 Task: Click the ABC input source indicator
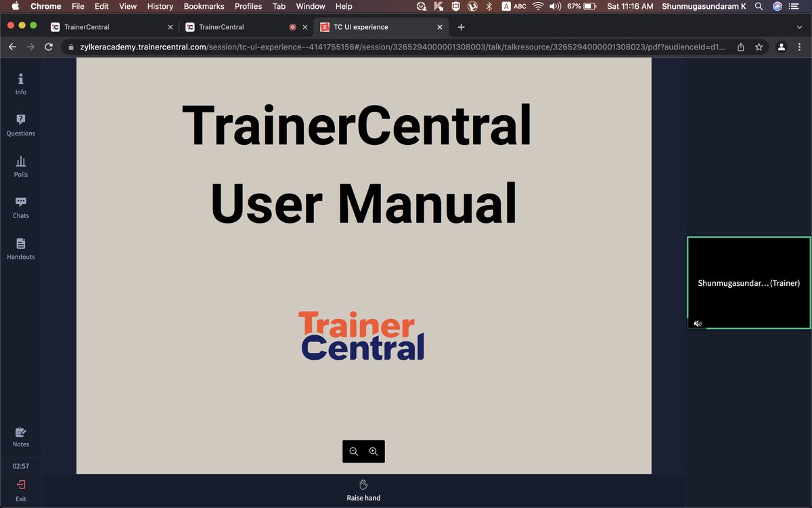coord(514,6)
